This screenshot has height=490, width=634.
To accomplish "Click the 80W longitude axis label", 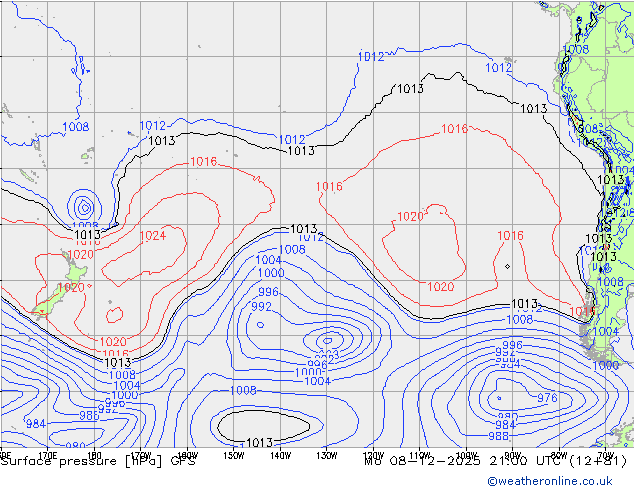I will pos(559,455).
